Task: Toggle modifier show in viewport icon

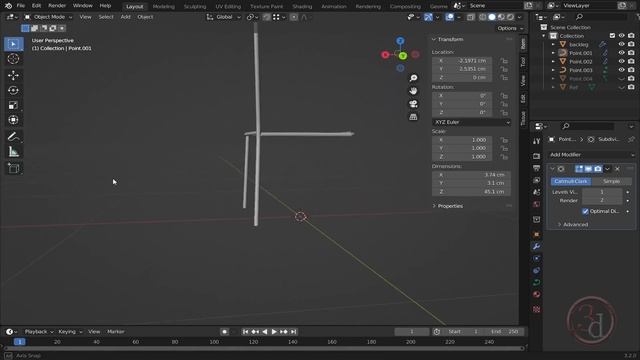Action: click(588, 169)
